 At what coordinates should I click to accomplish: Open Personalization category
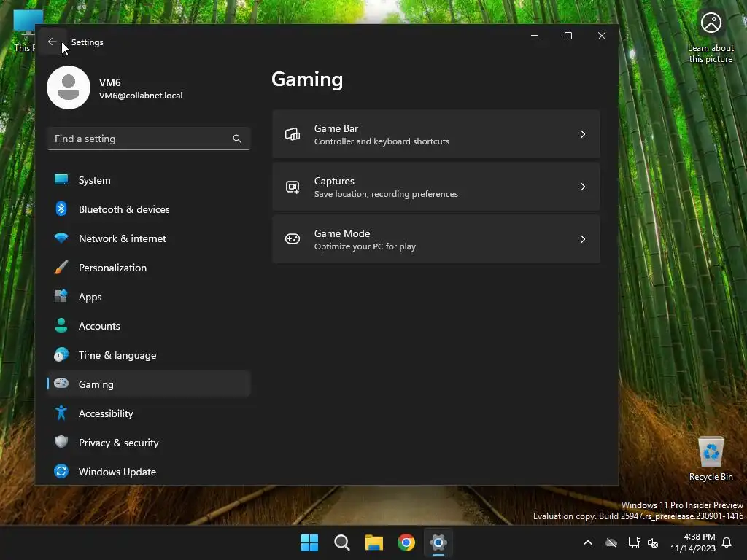coord(149,268)
